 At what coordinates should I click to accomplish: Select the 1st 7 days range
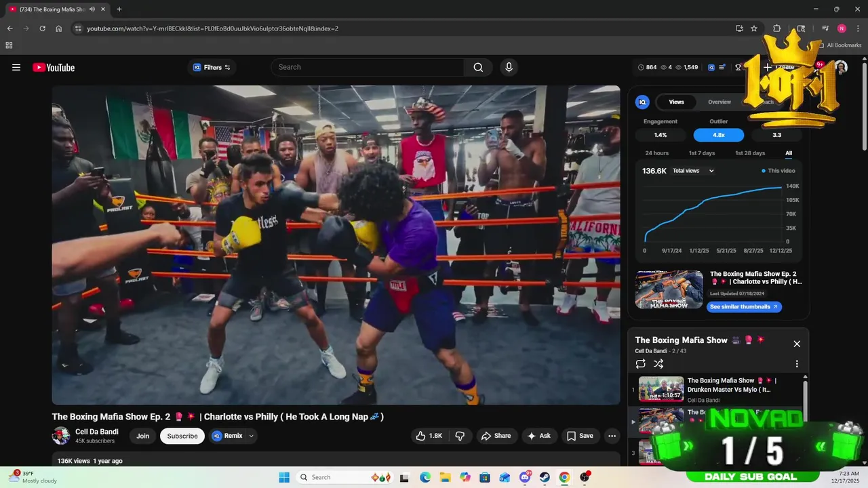(x=702, y=153)
